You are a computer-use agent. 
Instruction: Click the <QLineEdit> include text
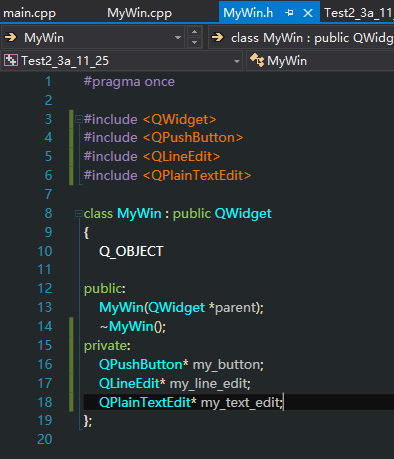(x=182, y=157)
